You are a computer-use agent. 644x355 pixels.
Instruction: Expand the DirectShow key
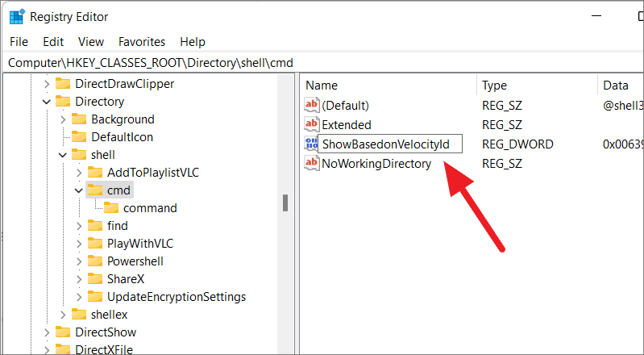click(x=47, y=332)
